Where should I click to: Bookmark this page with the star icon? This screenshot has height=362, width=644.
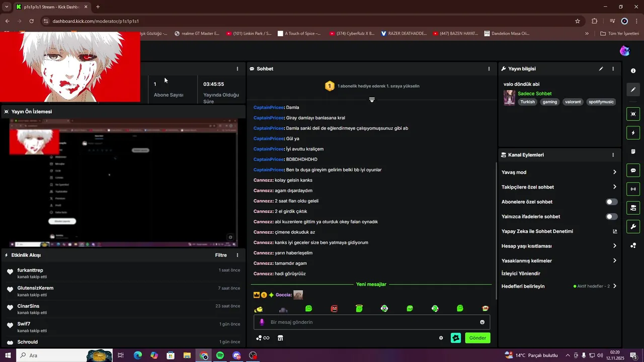pos(578,21)
